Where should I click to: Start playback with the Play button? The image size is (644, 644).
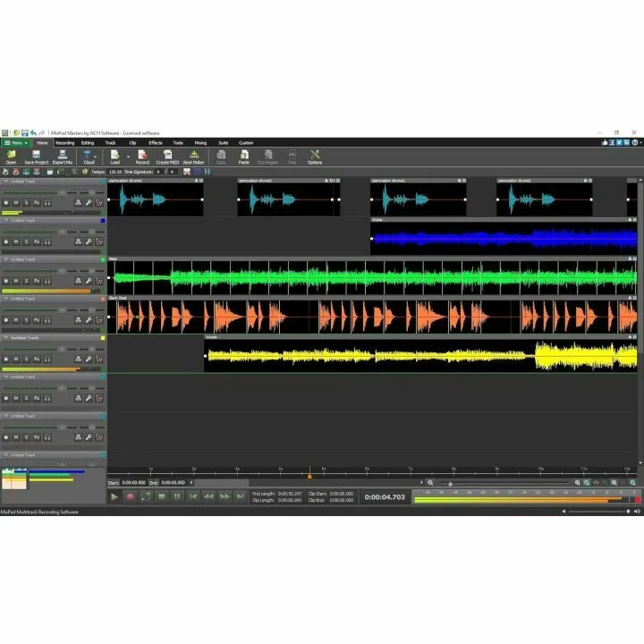tap(114, 497)
